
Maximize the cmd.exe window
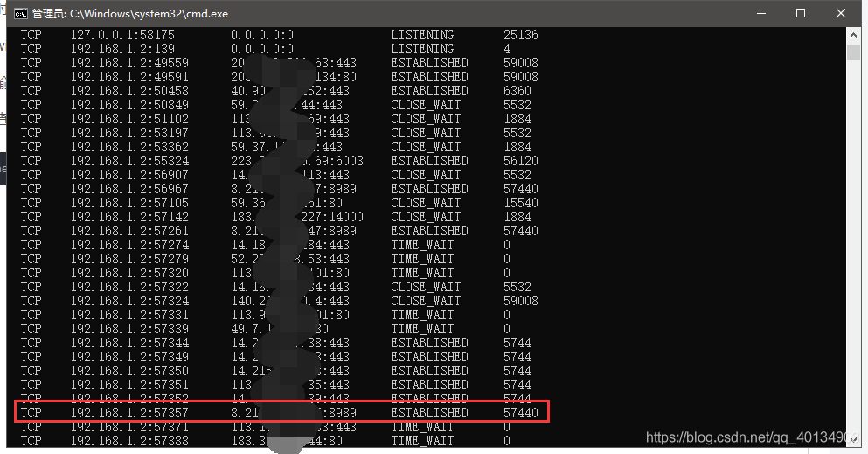(801, 13)
